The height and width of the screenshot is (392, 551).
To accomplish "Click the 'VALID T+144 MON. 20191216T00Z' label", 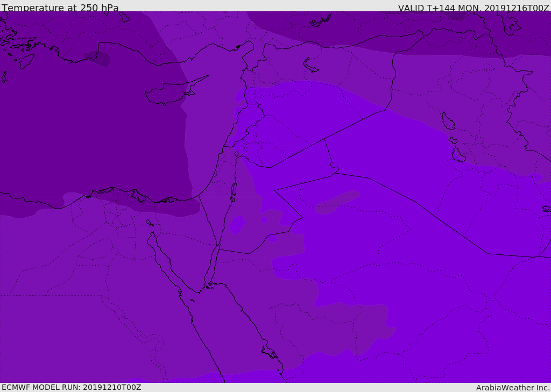I will point(474,8).
